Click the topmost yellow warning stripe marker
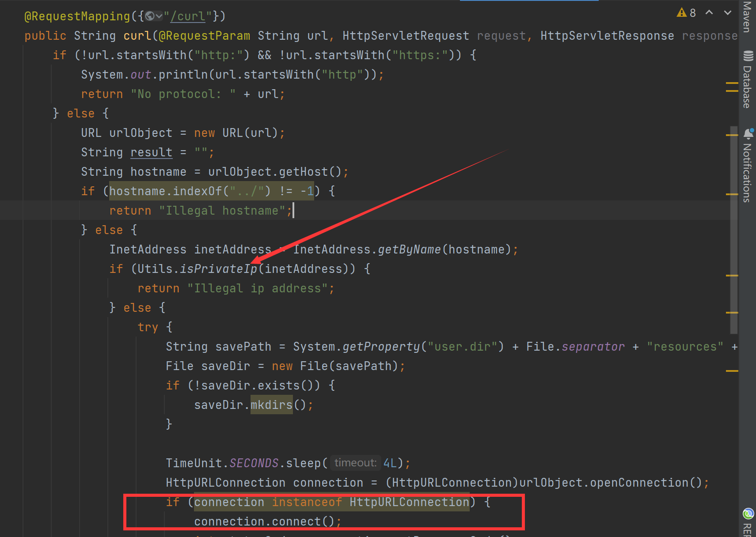This screenshot has width=756, height=537. pyautogui.click(x=732, y=83)
